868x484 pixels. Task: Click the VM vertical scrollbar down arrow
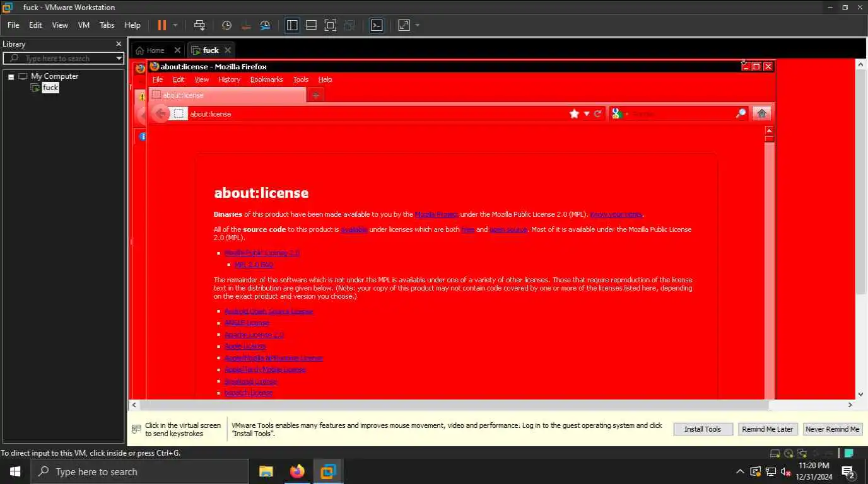tap(860, 394)
